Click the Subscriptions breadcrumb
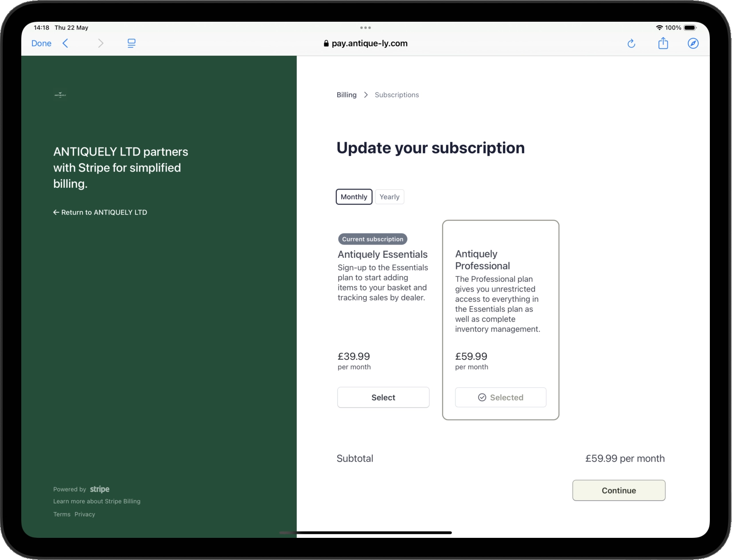This screenshot has height=560, width=732. [x=397, y=95]
